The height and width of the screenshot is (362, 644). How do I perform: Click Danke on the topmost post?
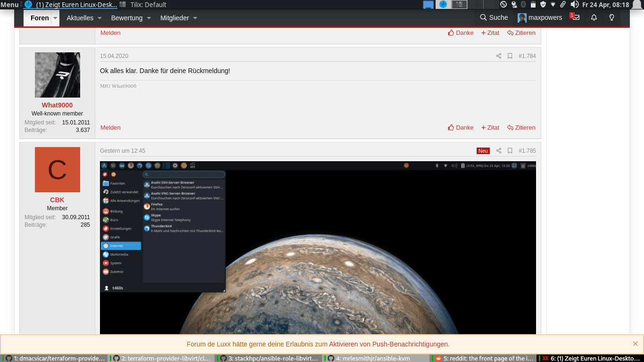pyautogui.click(x=461, y=33)
